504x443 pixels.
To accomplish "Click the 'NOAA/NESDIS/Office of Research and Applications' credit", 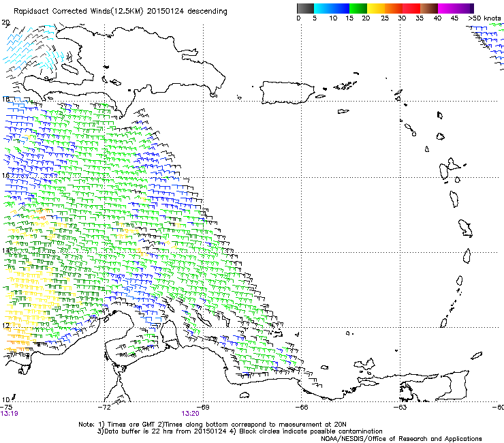I will (x=401, y=439).
